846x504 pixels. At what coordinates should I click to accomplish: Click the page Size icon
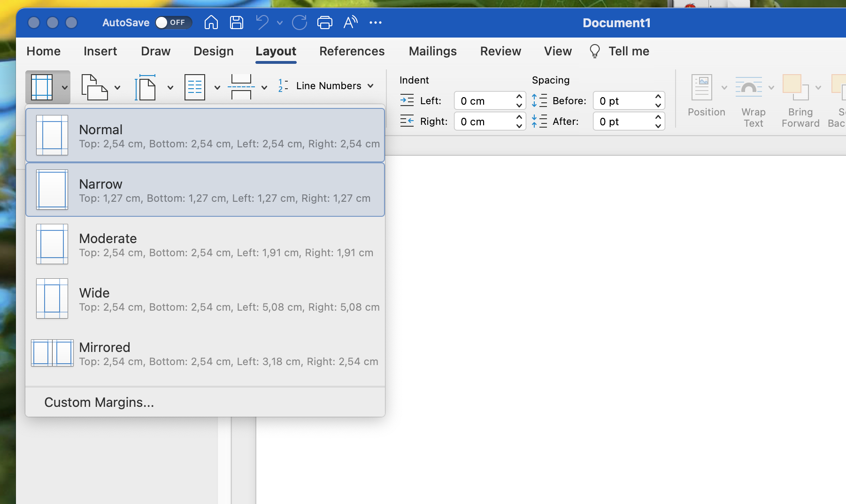pyautogui.click(x=146, y=87)
